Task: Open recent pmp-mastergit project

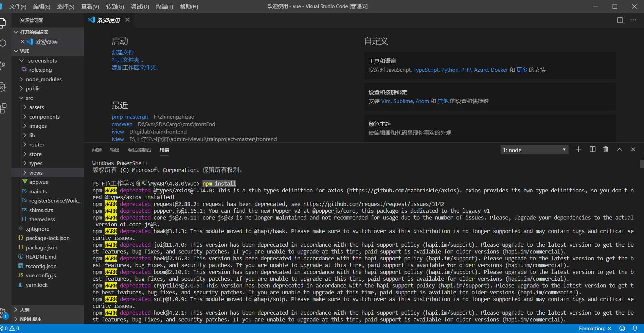Action: [x=130, y=117]
